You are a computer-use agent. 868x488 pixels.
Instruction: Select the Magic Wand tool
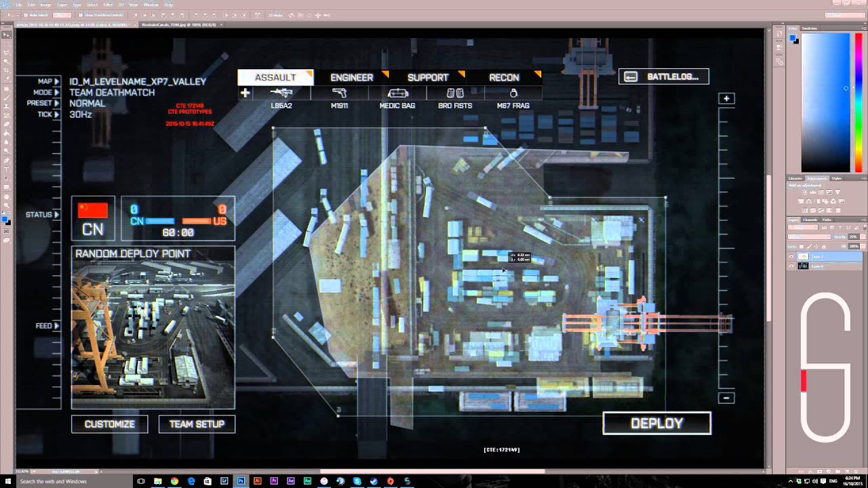pos(6,60)
